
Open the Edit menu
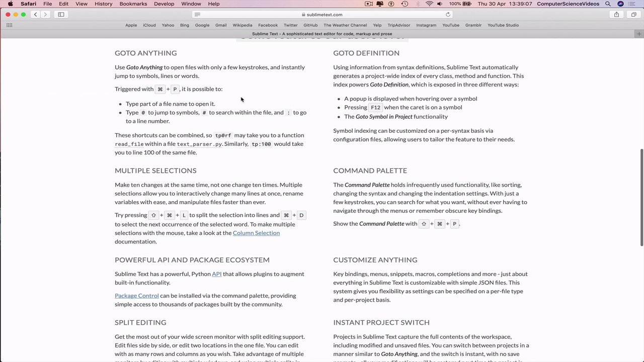click(x=64, y=4)
